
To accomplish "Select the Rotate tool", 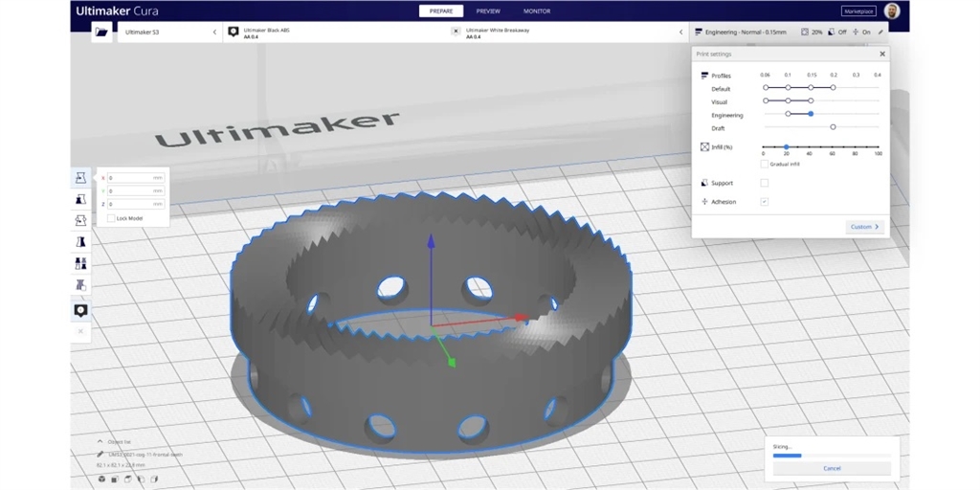I will coord(80,220).
